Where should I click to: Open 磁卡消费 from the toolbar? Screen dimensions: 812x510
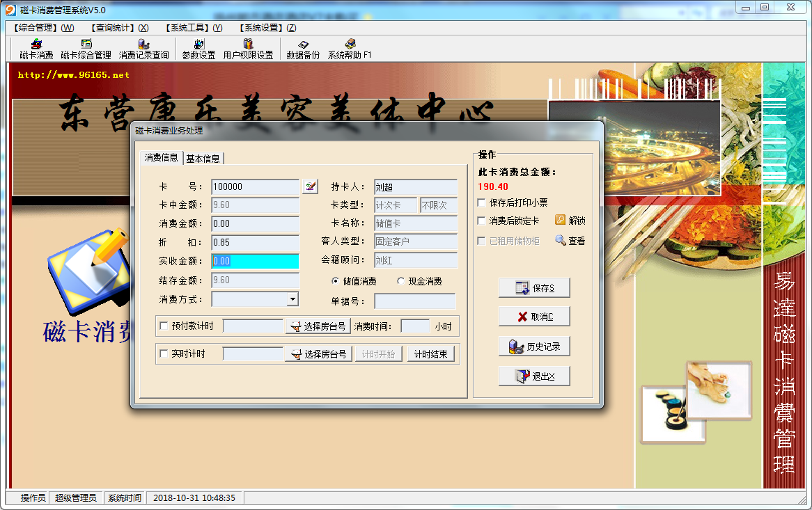(x=36, y=49)
